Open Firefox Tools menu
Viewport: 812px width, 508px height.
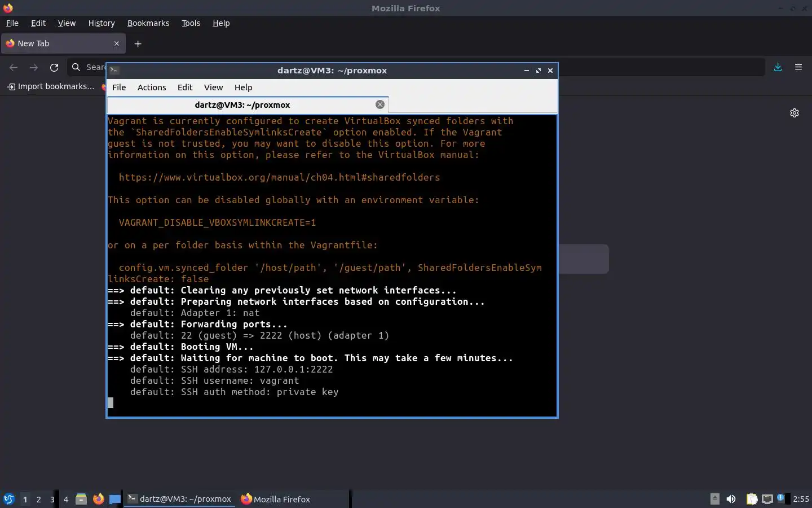(191, 23)
